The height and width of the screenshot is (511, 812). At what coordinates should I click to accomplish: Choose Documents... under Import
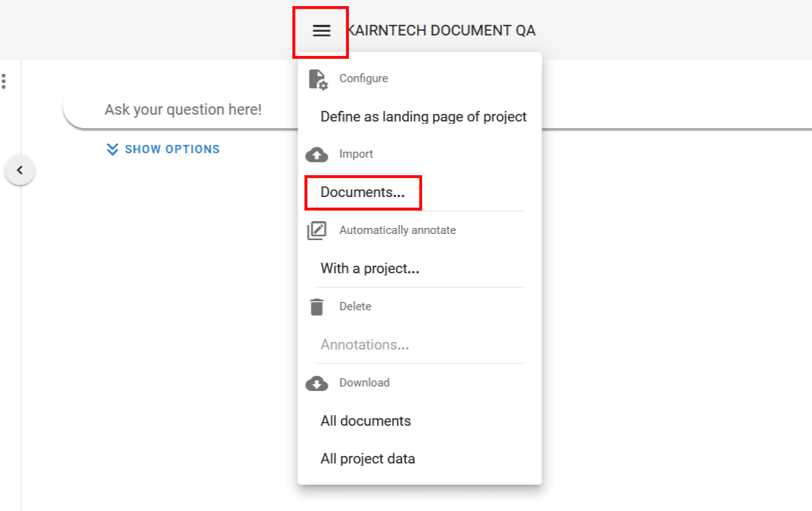(363, 192)
